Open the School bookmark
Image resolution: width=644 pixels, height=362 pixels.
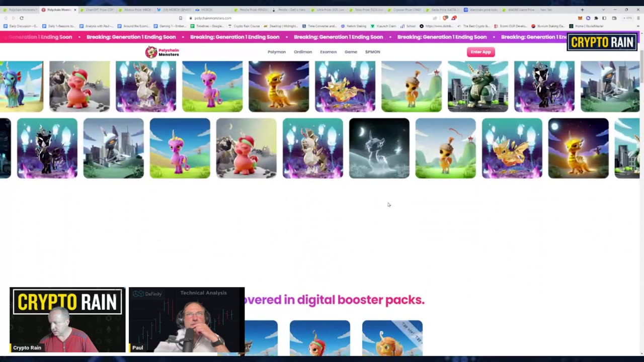408,26
